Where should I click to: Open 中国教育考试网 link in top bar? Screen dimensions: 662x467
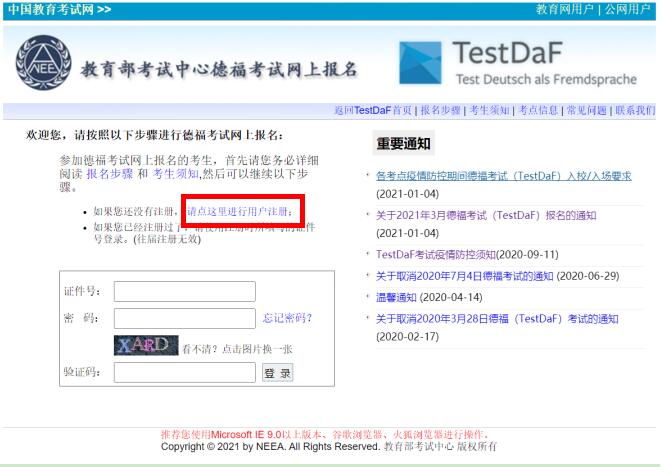(59, 9)
